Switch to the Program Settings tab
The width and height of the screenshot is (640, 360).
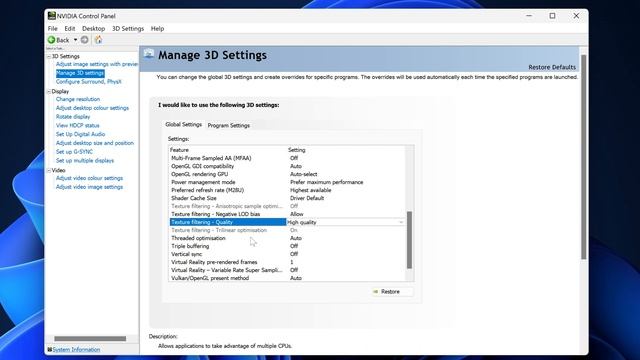coord(229,125)
